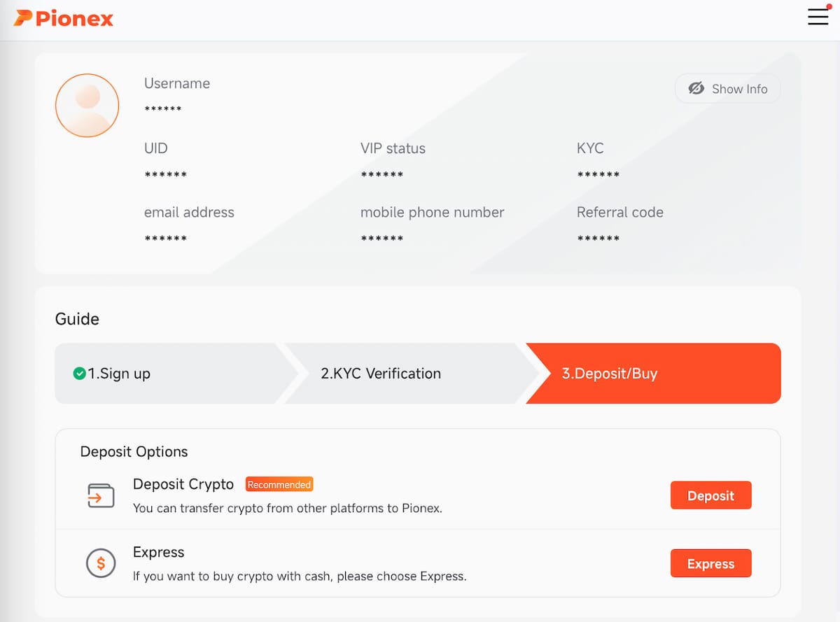Click the masked Referral code value

(x=598, y=239)
